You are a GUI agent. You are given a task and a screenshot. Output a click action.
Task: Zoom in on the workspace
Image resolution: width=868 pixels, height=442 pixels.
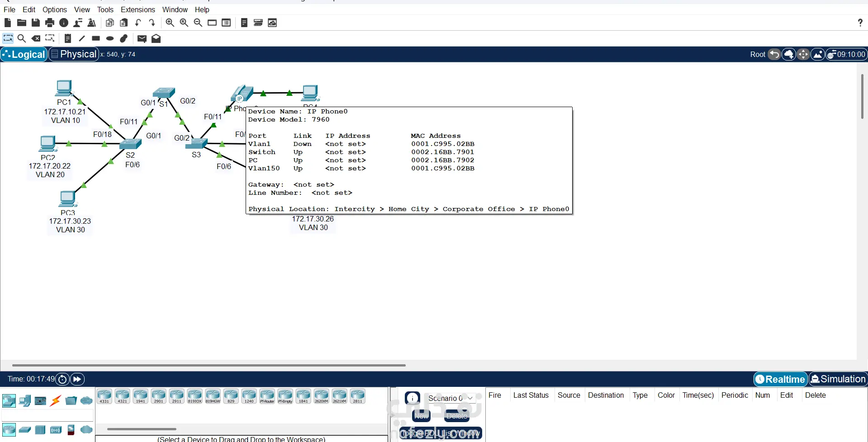click(170, 23)
